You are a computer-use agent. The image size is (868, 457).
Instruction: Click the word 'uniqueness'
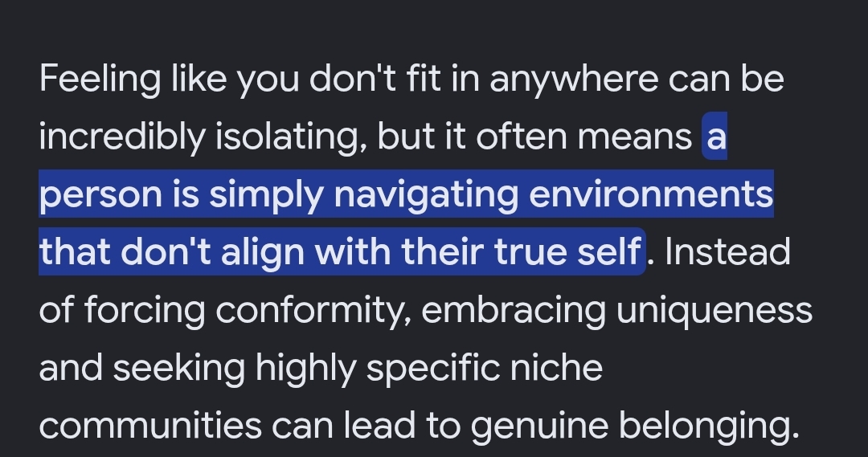714,309
